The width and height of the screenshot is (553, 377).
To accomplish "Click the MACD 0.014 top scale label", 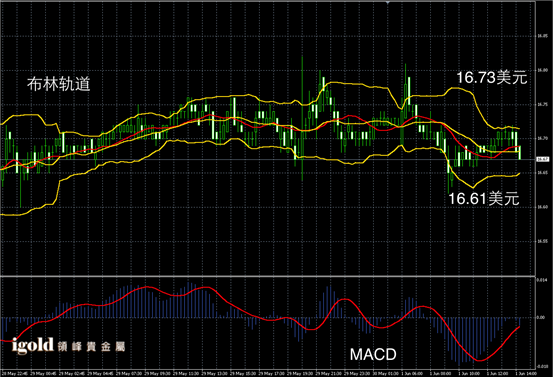I will click(x=542, y=280).
